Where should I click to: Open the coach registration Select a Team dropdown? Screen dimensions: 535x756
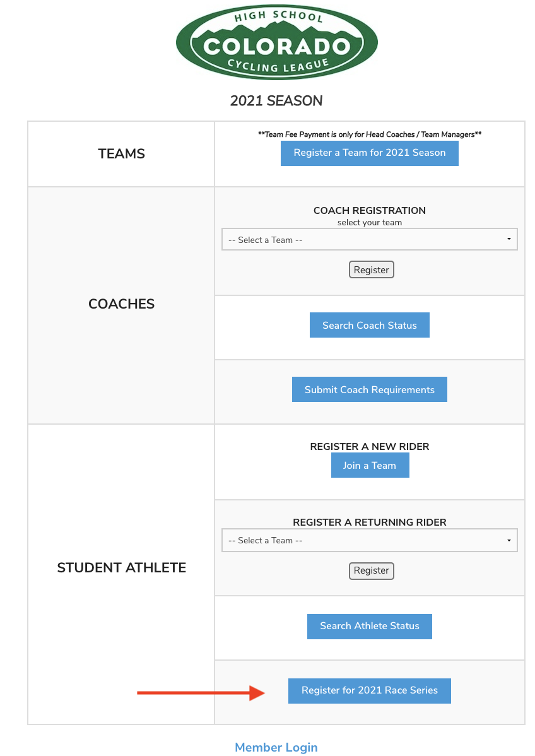coord(370,240)
